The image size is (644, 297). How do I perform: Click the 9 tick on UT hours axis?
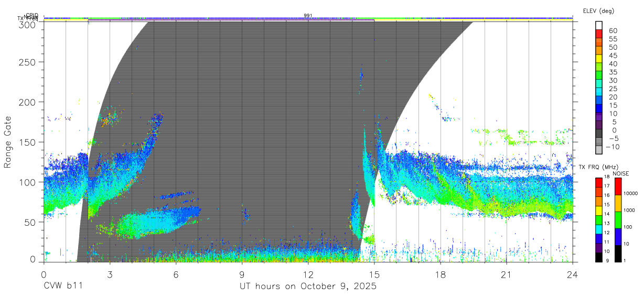pos(242,274)
